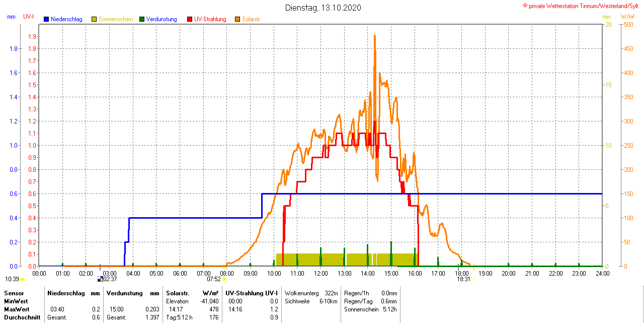Click the green Verdunstung legend swatch
Image resolution: width=644 pixels, height=323 pixels.
[x=142, y=19]
